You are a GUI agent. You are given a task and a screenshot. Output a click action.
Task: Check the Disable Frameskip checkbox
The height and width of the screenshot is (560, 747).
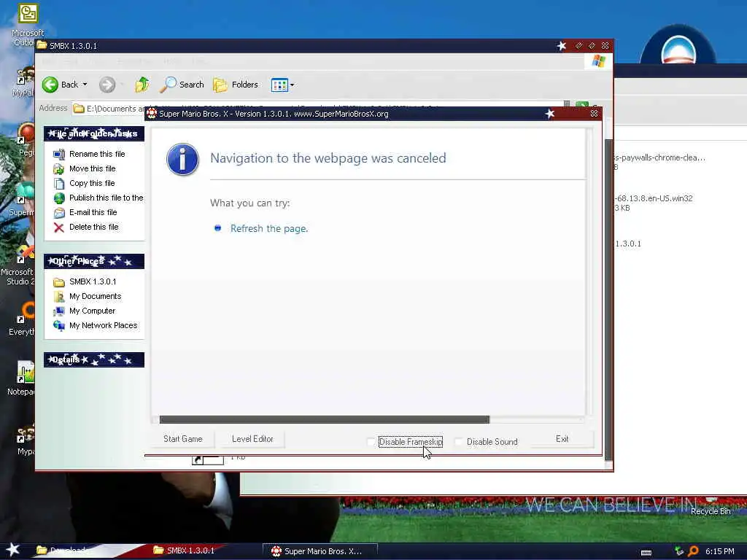click(371, 442)
